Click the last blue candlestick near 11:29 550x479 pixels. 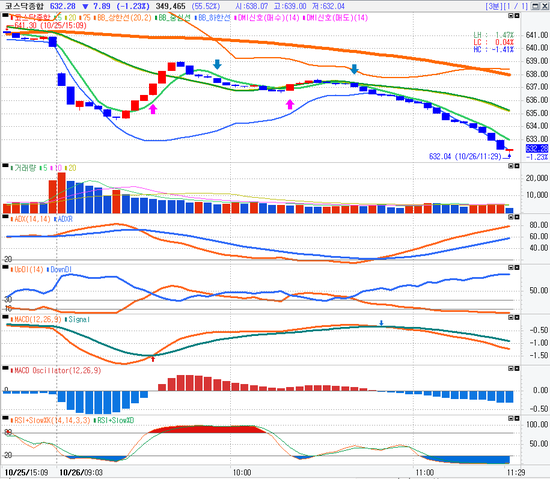pos(500,144)
